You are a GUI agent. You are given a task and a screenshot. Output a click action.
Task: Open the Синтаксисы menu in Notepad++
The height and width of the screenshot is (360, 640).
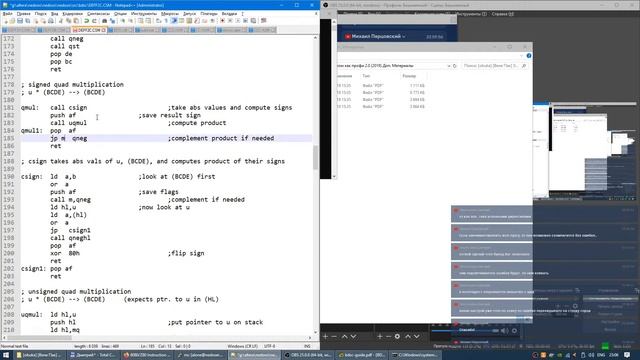(98, 13)
